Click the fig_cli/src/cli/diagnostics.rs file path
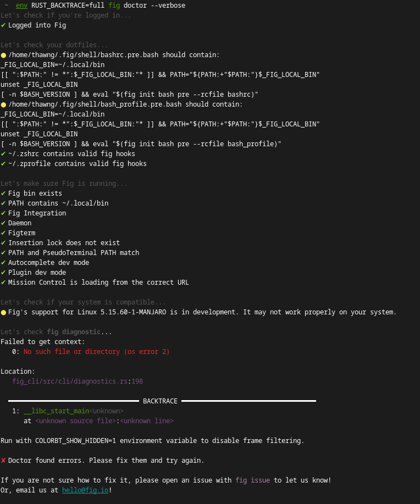 (x=70, y=381)
